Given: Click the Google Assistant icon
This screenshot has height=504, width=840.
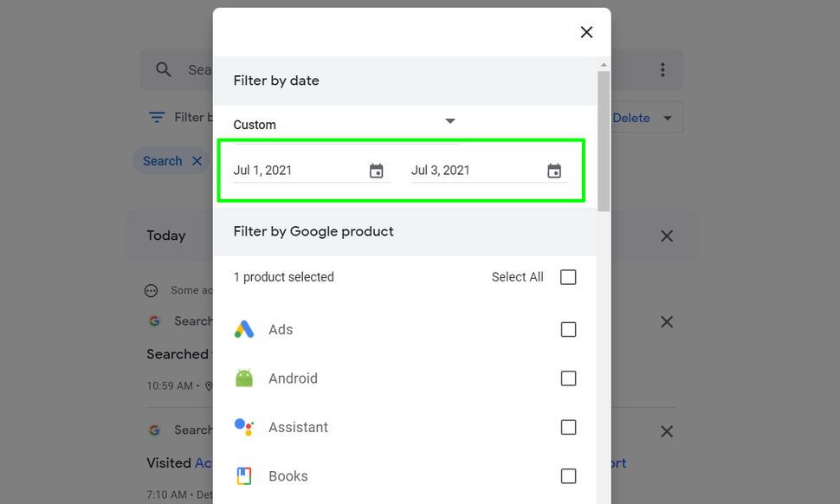Looking at the screenshot, I should point(243,426).
